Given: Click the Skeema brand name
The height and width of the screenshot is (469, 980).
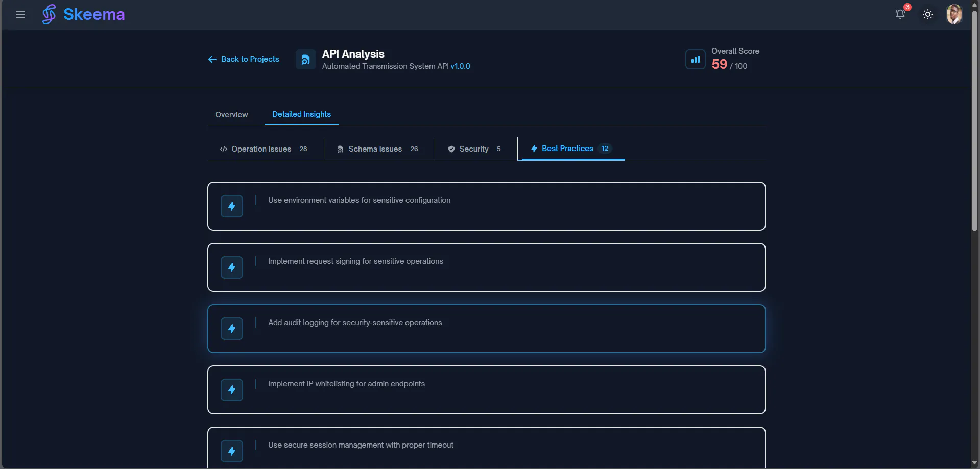Looking at the screenshot, I should 94,14.
